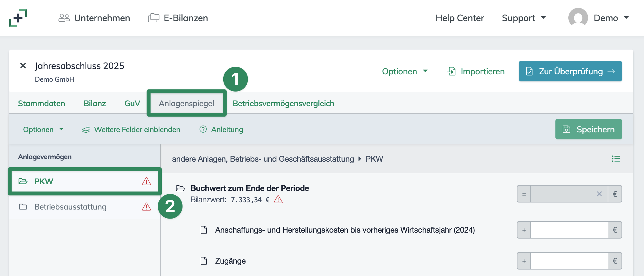Switch to the Bilanz tab
Image resolution: width=644 pixels, height=276 pixels.
click(95, 103)
